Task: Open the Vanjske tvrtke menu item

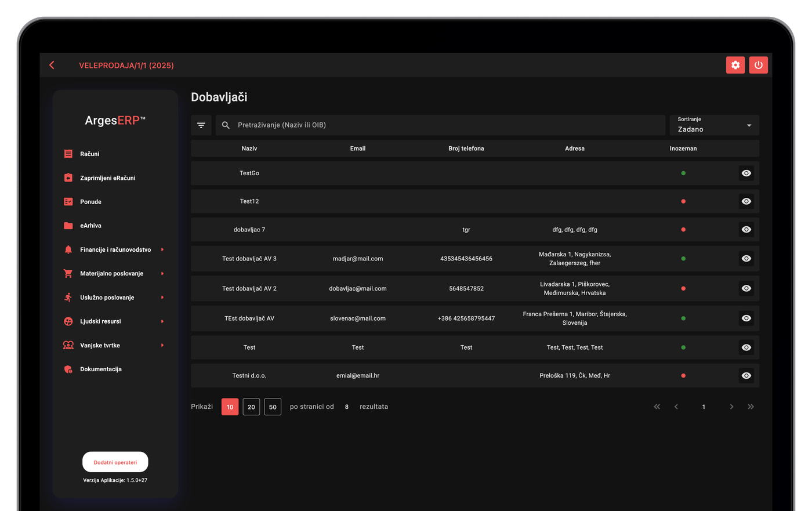Action: tap(100, 345)
